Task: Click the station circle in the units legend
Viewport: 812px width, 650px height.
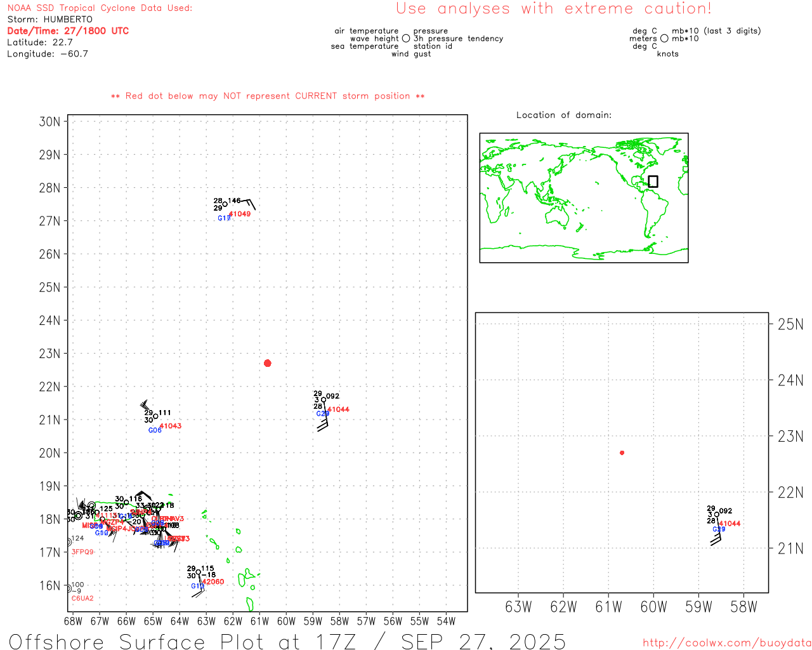Action: coord(664,38)
